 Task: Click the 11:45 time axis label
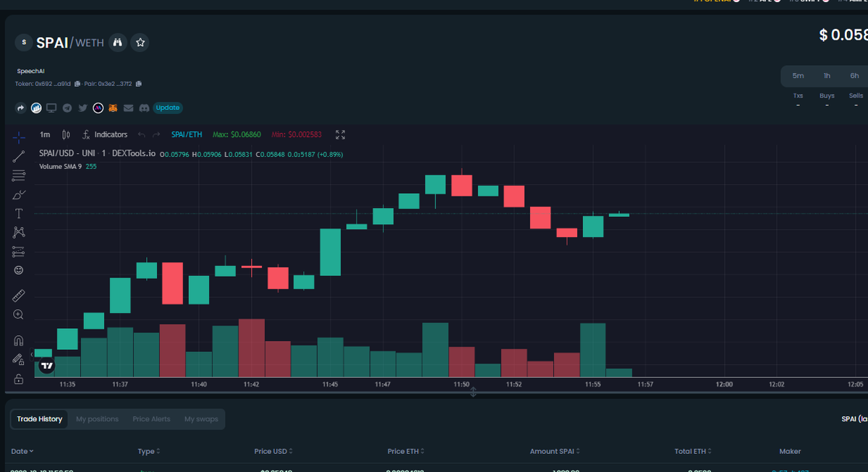330,385
